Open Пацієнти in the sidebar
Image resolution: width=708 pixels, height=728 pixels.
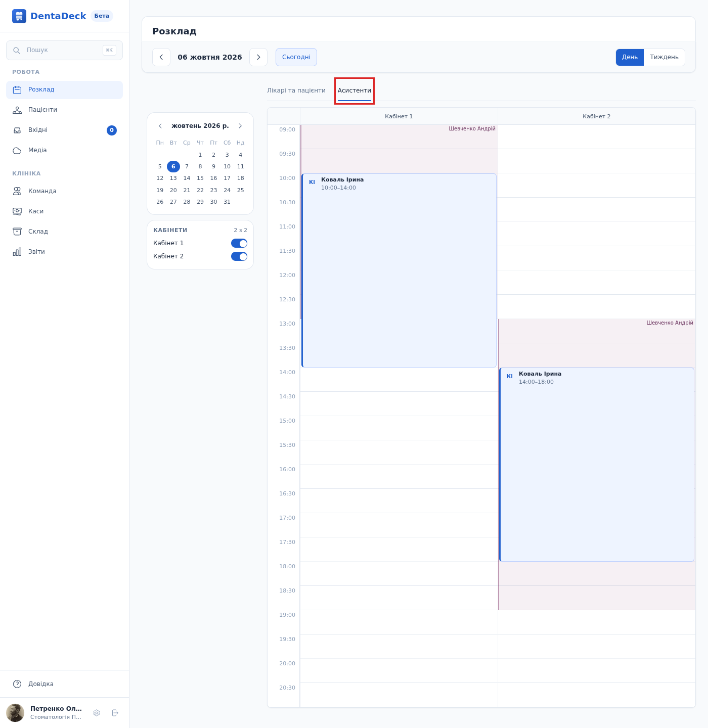pos(64,110)
